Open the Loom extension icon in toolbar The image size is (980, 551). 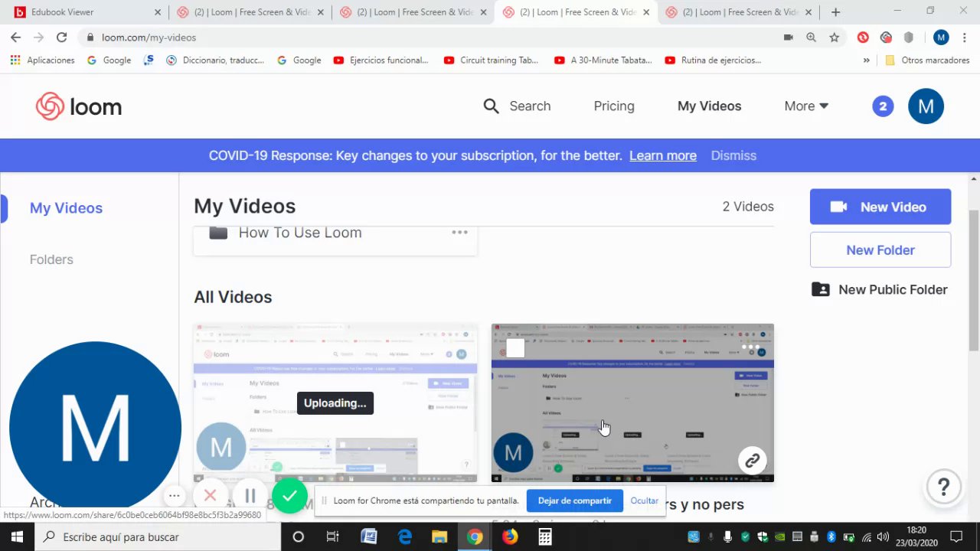886,37
